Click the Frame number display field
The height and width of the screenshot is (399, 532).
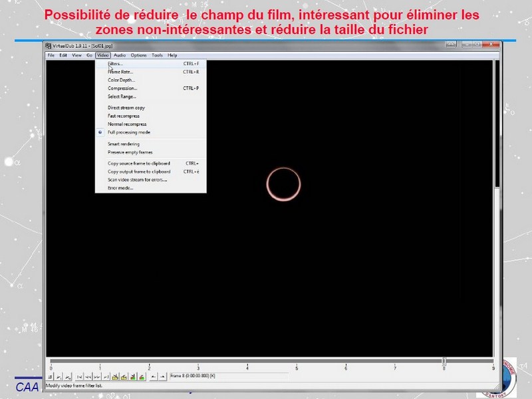coord(198,376)
